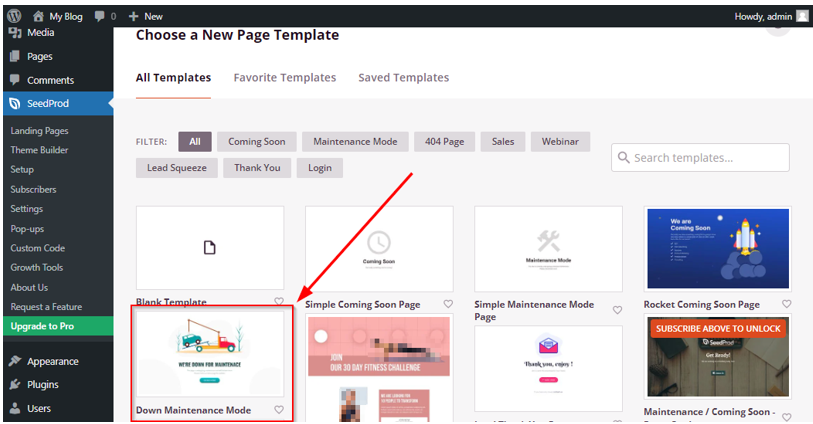
Task: Open About Us submenu item
Action: coord(29,287)
